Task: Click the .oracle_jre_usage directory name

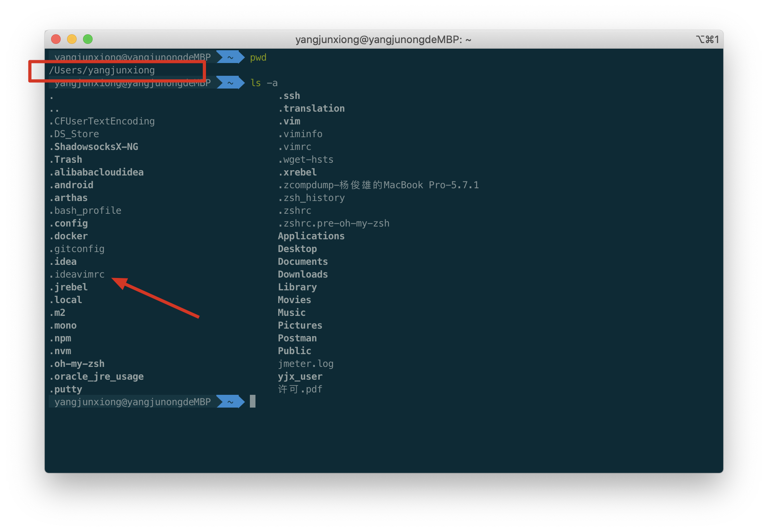Action: tap(96, 376)
